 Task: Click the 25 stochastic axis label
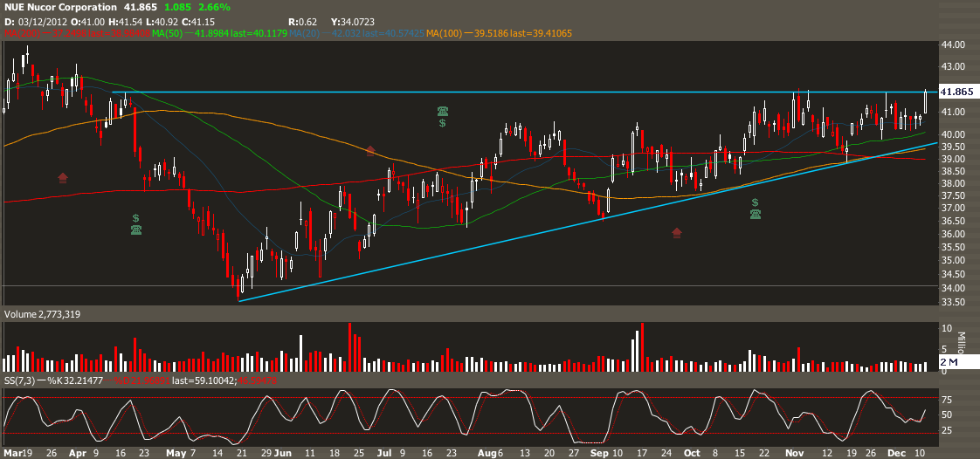[946, 431]
